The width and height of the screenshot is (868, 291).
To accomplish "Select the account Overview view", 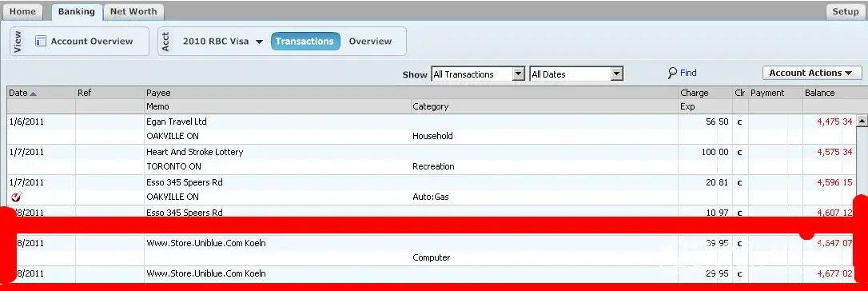I will (x=370, y=42).
